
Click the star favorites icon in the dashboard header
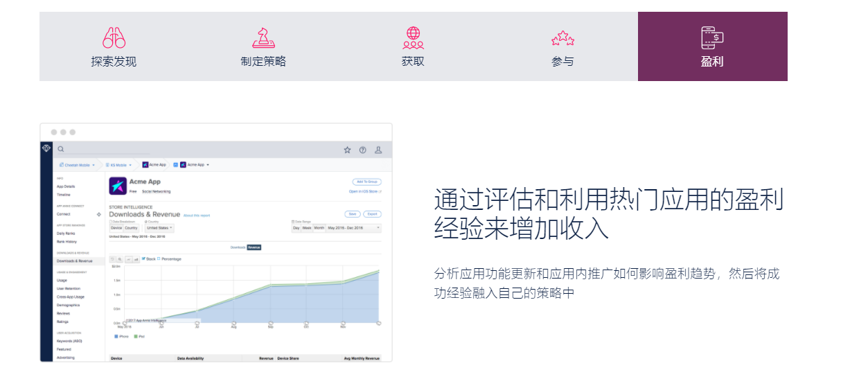(x=347, y=150)
